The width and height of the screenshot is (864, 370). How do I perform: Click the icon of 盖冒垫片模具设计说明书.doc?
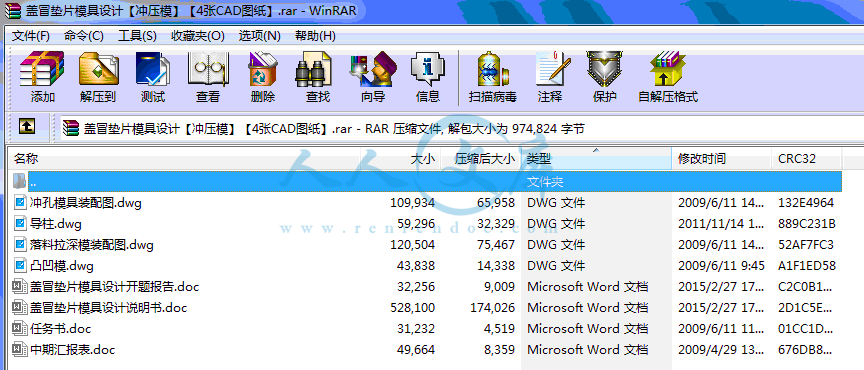click(x=20, y=308)
